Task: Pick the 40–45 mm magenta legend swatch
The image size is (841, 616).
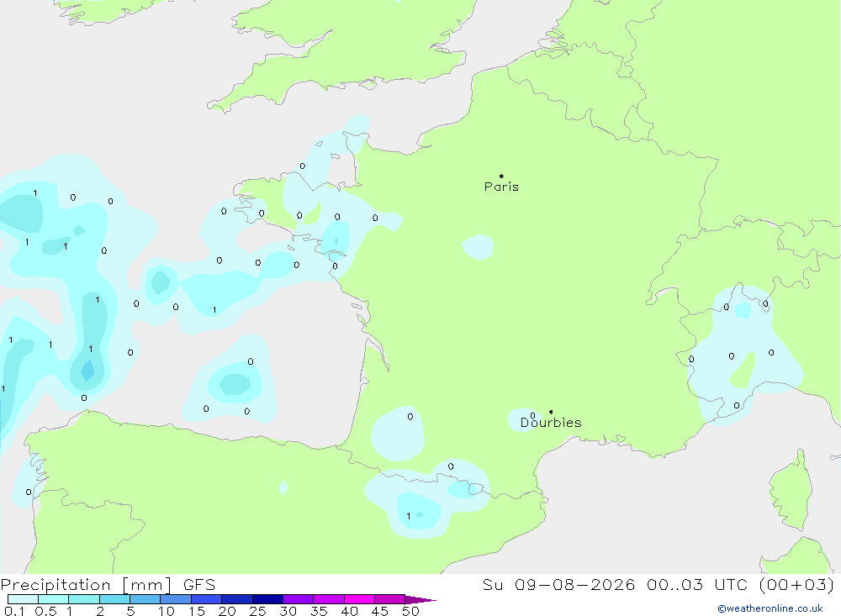Action: click(x=359, y=599)
